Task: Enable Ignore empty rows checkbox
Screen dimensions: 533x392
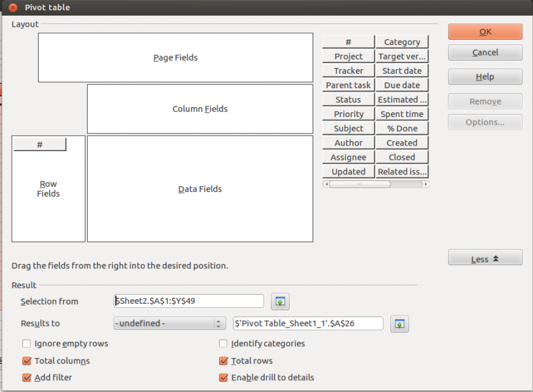Action: click(27, 343)
